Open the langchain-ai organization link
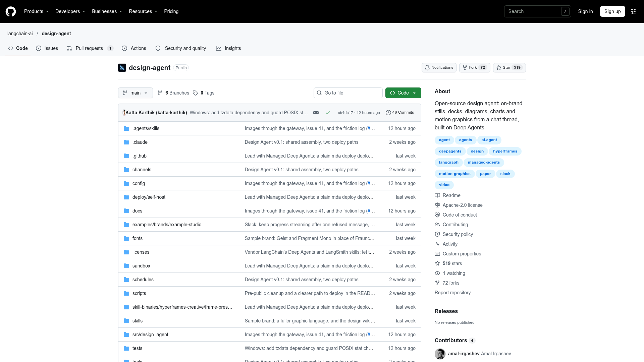 click(20, 34)
